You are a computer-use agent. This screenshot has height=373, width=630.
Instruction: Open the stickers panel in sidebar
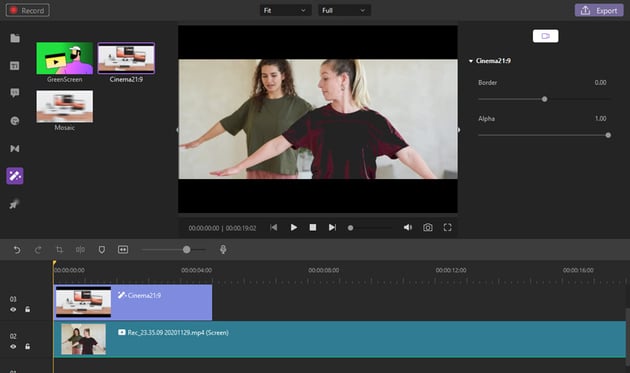click(x=15, y=121)
